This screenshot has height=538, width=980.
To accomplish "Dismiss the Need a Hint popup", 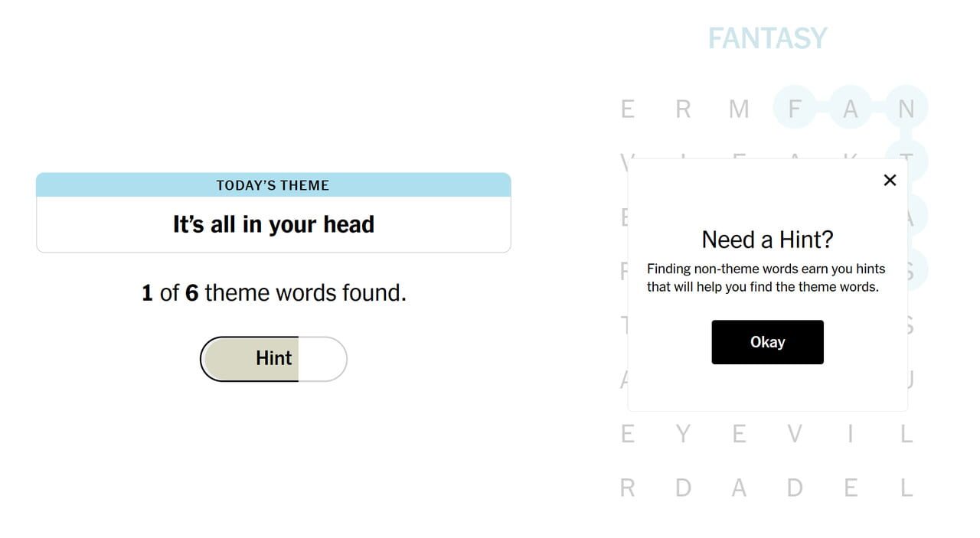I will tap(890, 180).
